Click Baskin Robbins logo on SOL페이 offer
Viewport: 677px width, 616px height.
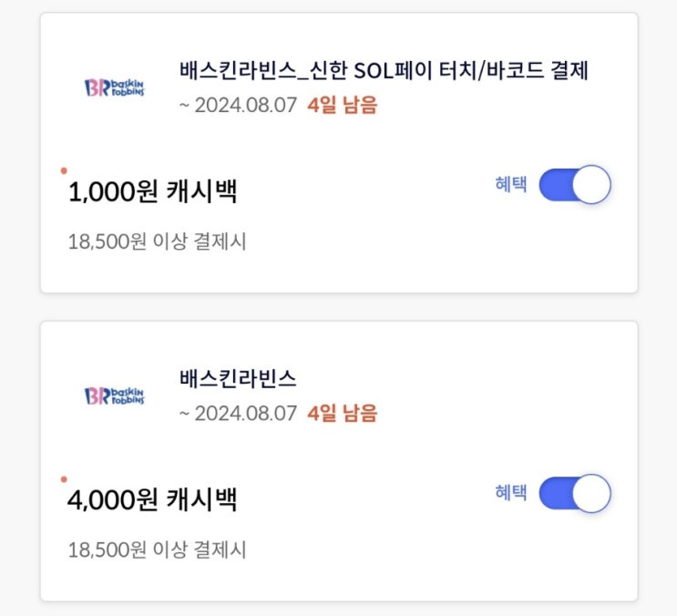pyautogui.click(x=114, y=87)
